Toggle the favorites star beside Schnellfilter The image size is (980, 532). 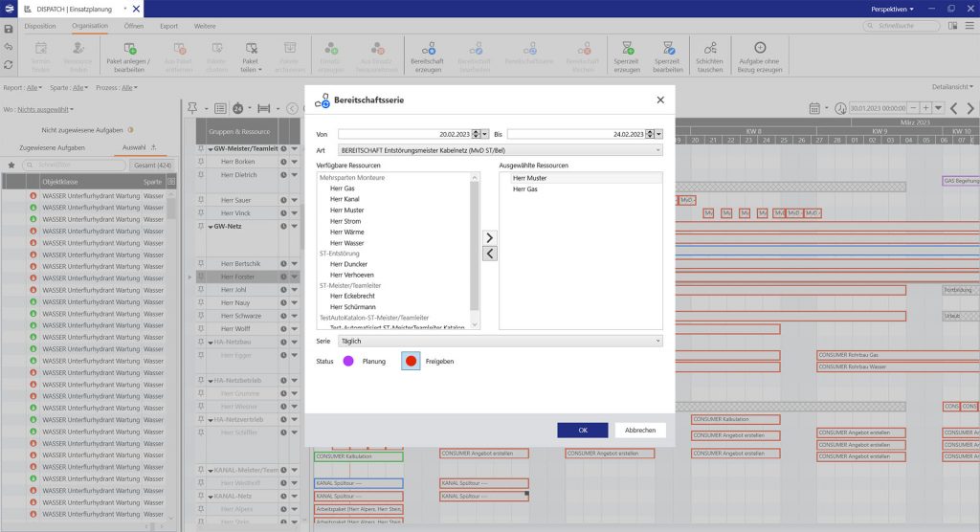11,166
